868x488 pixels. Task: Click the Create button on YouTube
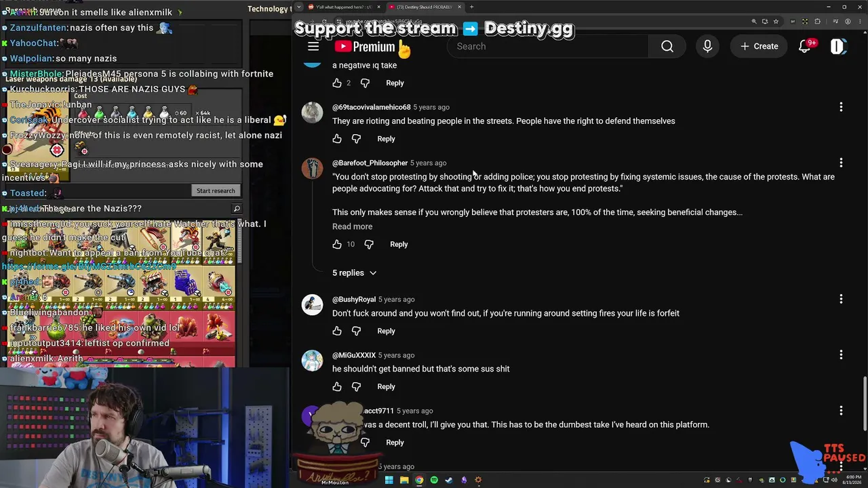click(759, 46)
